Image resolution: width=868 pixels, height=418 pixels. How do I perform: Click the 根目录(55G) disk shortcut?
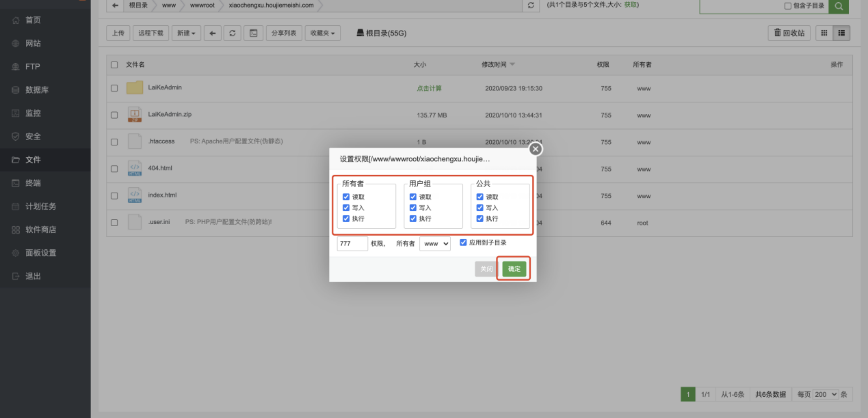coord(381,33)
